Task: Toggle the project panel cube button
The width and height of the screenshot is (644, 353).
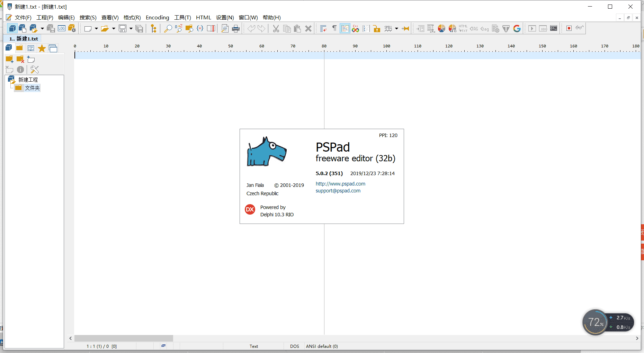Action: tap(12, 28)
